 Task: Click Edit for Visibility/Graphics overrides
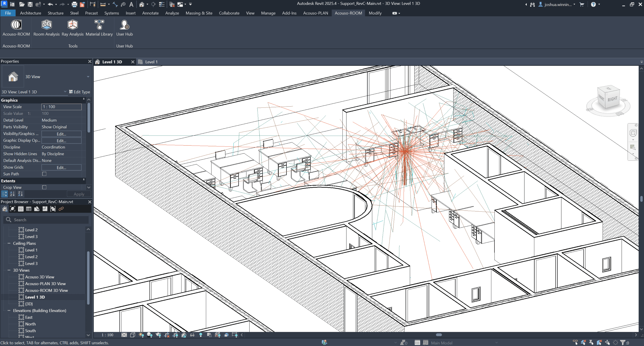pyautogui.click(x=61, y=134)
